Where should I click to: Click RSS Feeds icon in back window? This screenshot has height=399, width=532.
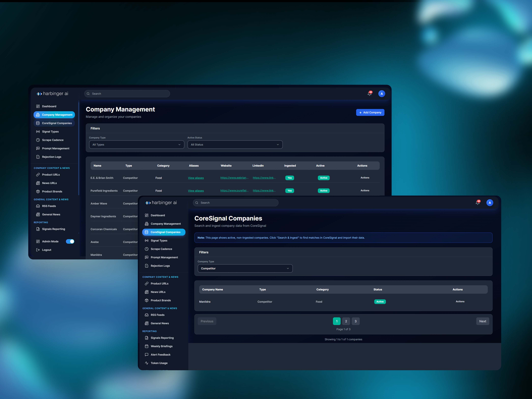[38, 206]
